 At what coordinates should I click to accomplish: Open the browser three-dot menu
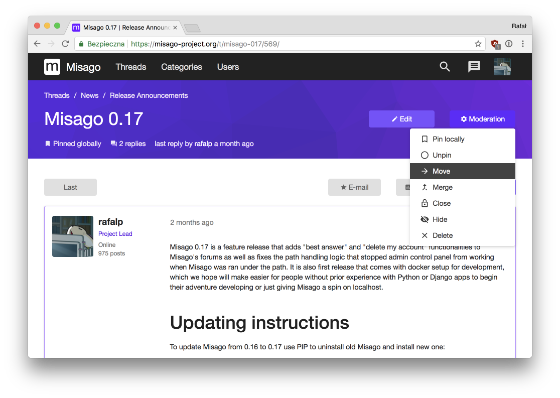click(x=522, y=44)
